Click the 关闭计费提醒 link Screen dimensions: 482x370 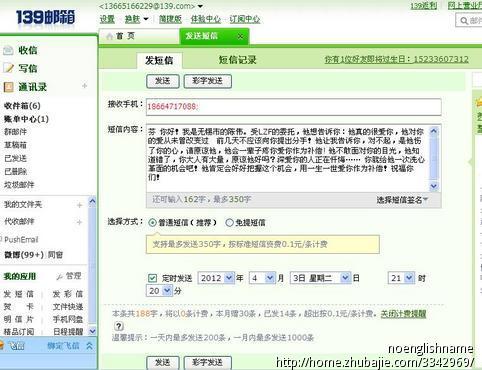click(x=403, y=314)
